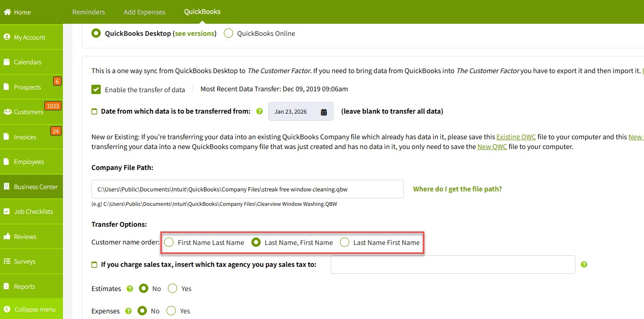Set Expenses to Yes
644x319 pixels.
[171, 311]
